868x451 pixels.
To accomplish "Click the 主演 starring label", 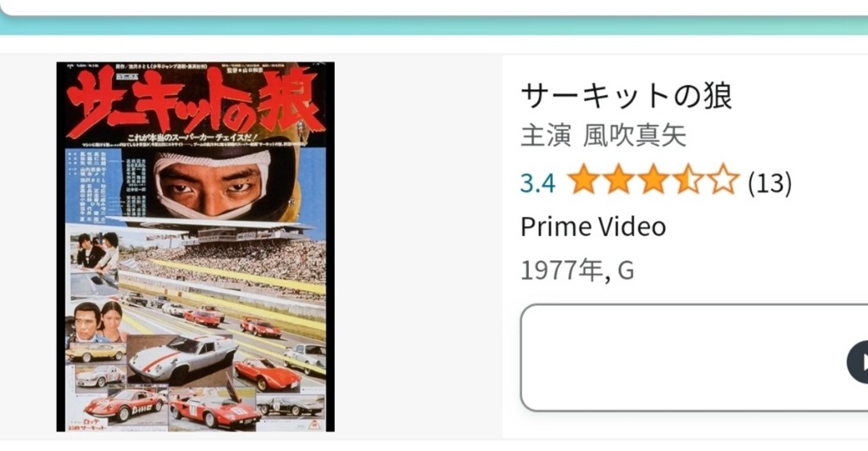I will point(546,136).
